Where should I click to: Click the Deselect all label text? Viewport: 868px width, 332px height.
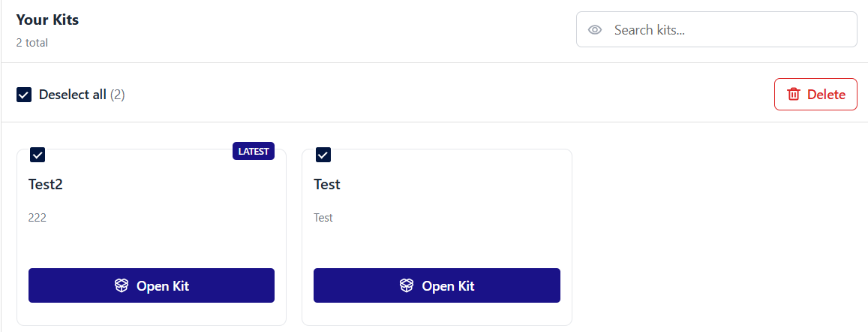[72, 95]
